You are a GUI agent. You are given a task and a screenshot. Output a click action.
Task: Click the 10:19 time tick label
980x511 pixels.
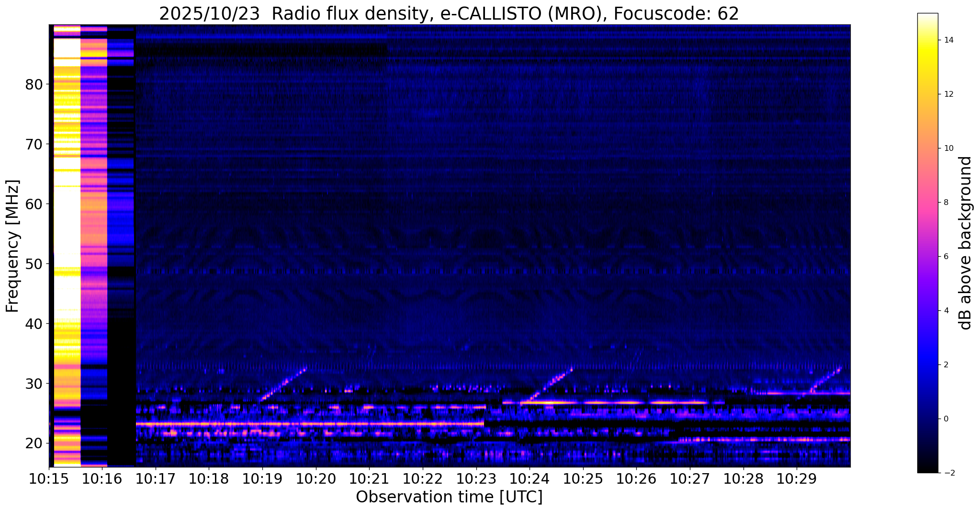point(262,478)
